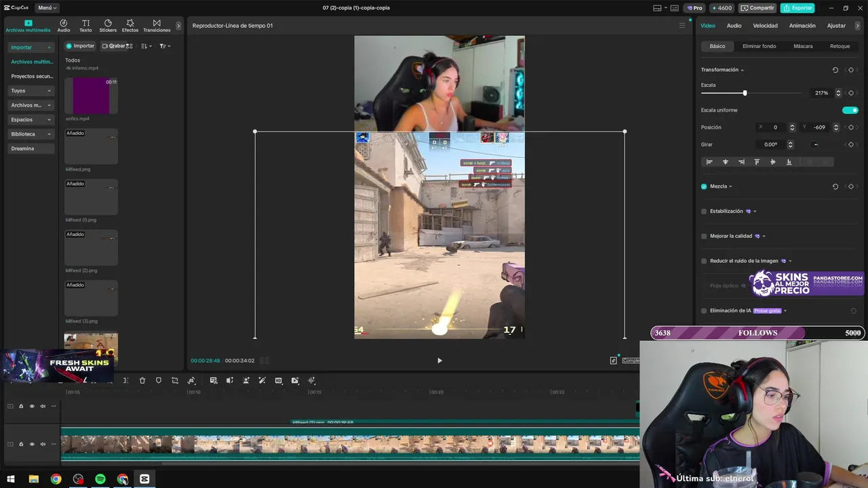Open File Explorer from taskbar

(x=33, y=479)
